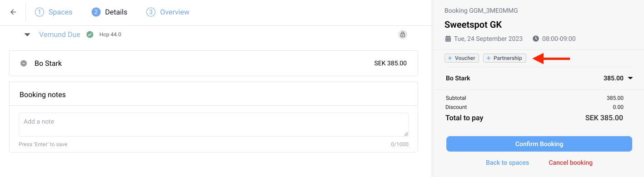Click the plus icon on the Partnership tag
Screen dimensions: 644x177
point(489,58)
